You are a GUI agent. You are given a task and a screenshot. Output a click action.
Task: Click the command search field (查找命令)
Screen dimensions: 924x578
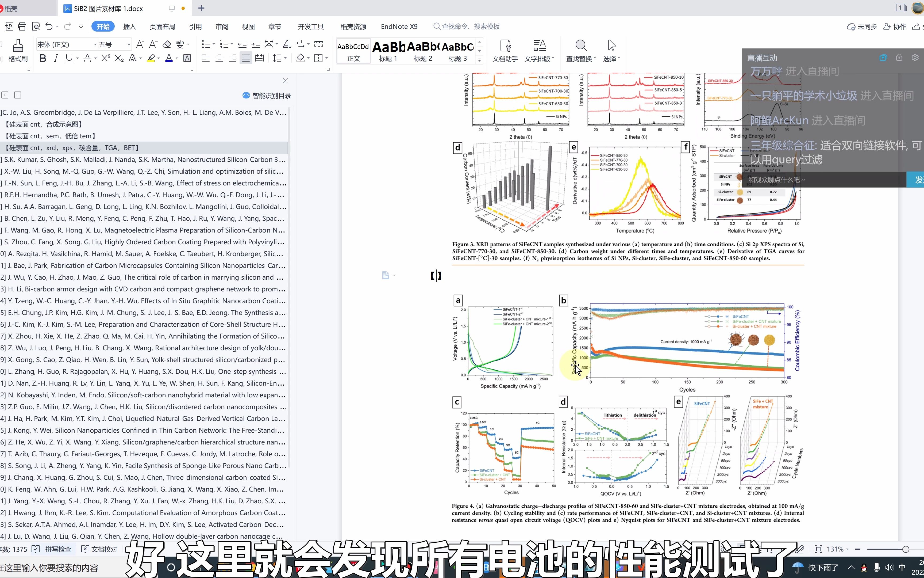[x=467, y=26]
